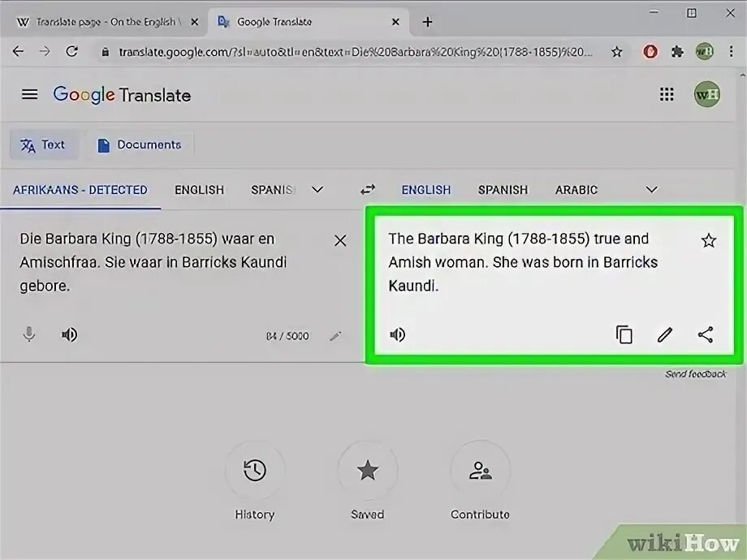This screenshot has width=747, height=560.
Task: Close the Google Translate tab
Action: pos(395,22)
